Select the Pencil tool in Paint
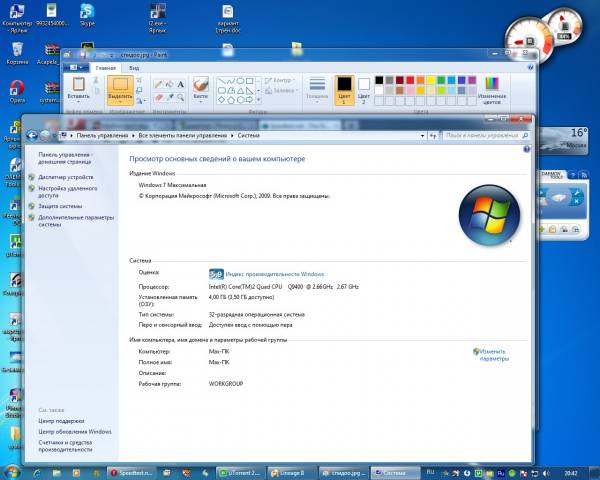Viewport: 600px width, 480px height. point(158,84)
